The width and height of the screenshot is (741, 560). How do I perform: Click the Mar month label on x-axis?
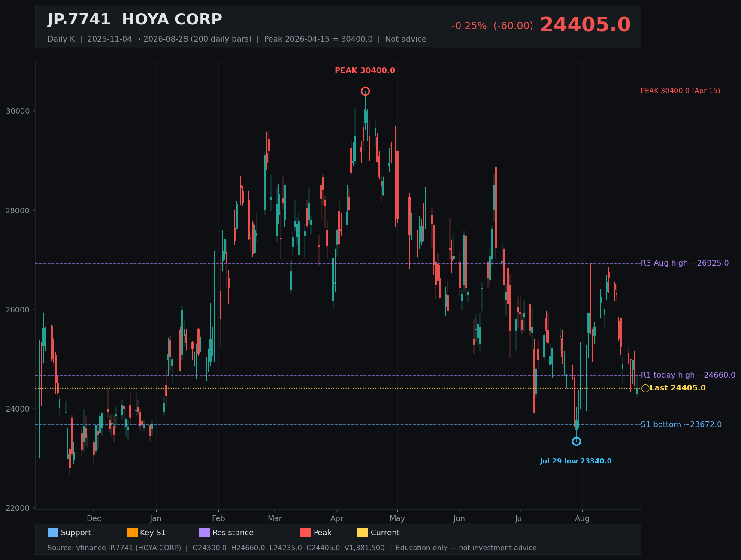(275, 518)
